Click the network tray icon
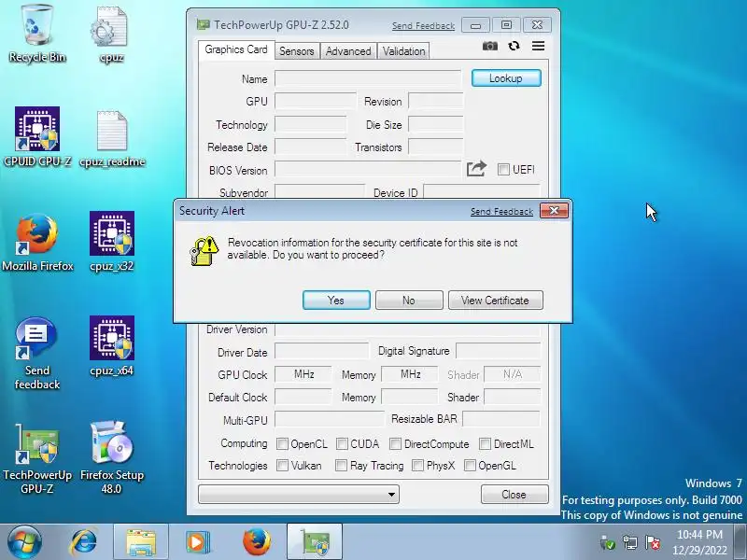This screenshot has width=747, height=560. click(x=629, y=542)
